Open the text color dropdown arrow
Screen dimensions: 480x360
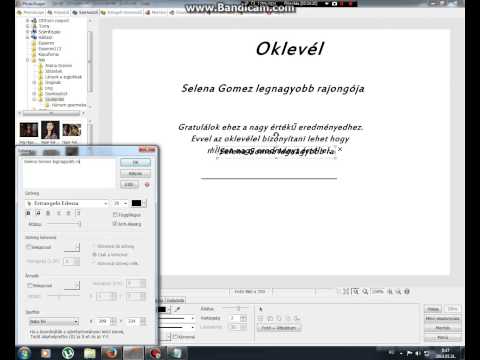click(144, 203)
